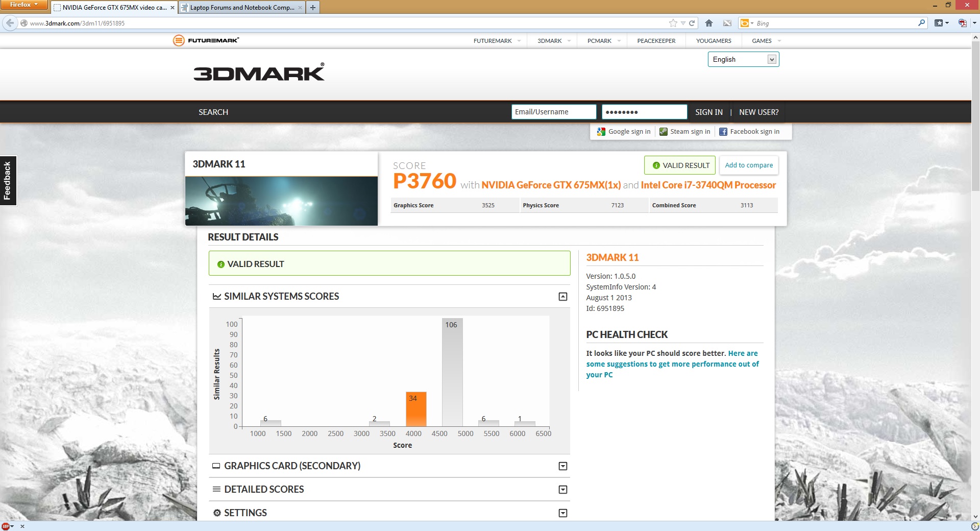Click the SIGN IN button

(709, 112)
